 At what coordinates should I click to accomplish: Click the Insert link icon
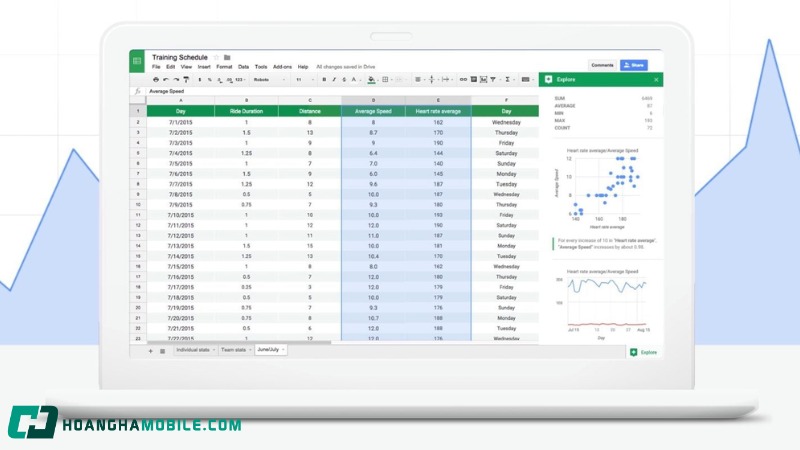[463, 80]
